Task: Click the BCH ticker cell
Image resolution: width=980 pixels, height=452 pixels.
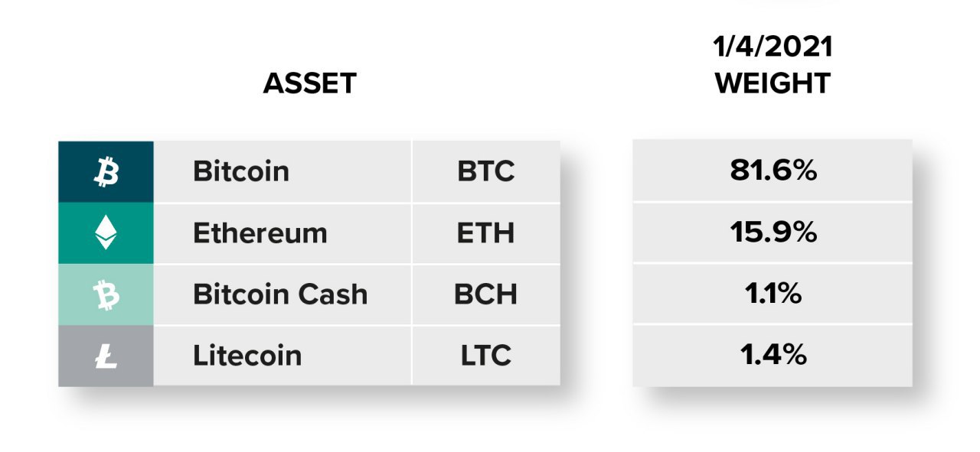Action: [x=486, y=294]
